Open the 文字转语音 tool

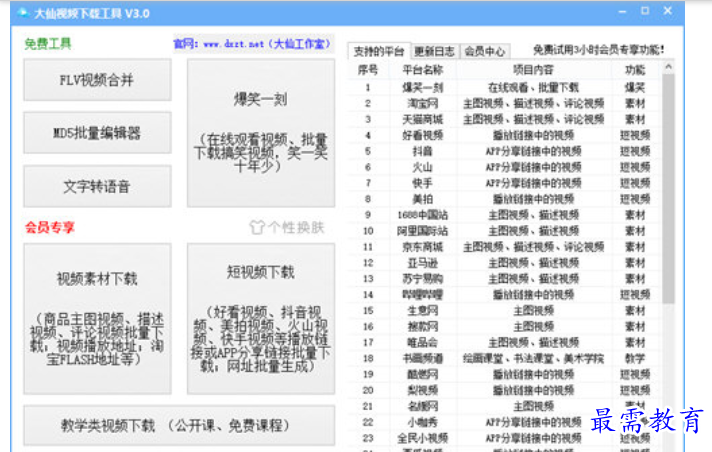point(97,186)
